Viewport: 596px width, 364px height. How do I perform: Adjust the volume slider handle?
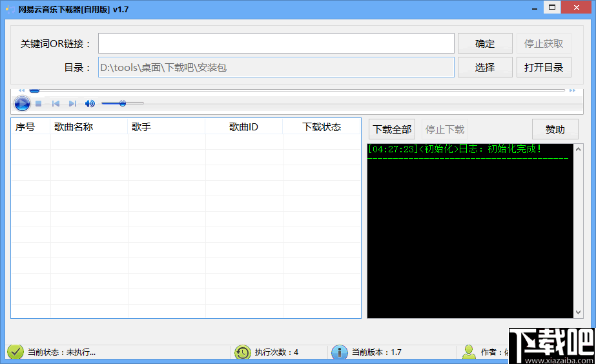(123, 103)
